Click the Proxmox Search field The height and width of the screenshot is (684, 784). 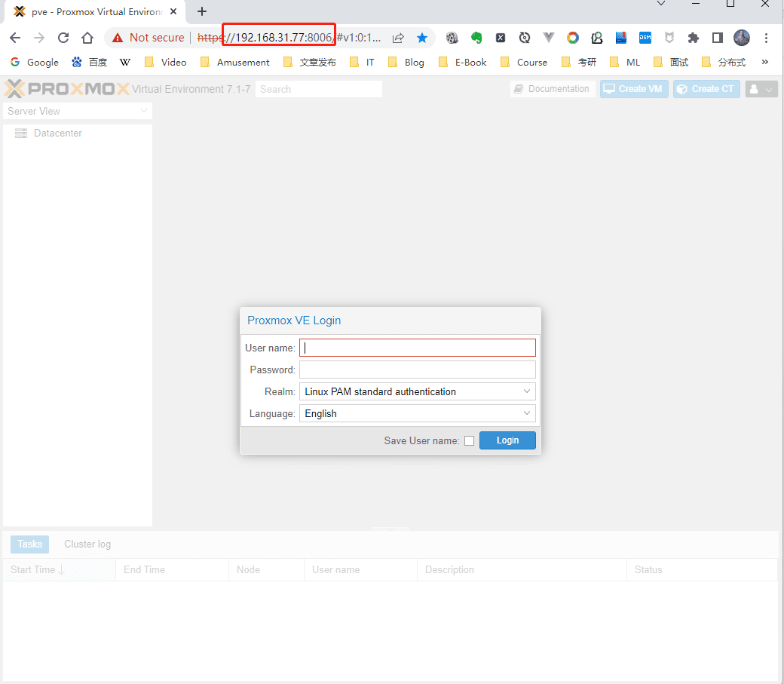pyautogui.click(x=318, y=89)
